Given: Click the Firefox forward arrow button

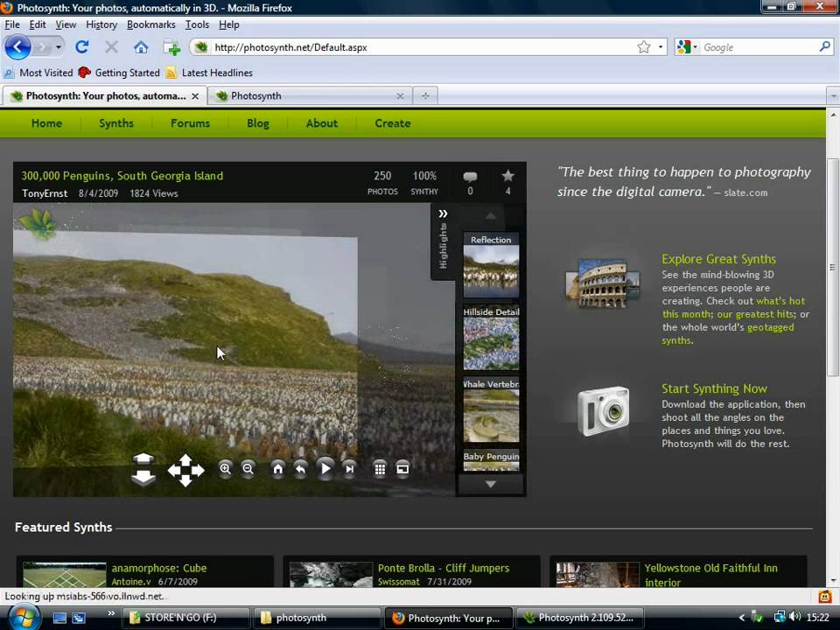Looking at the screenshot, I should coord(43,47).
